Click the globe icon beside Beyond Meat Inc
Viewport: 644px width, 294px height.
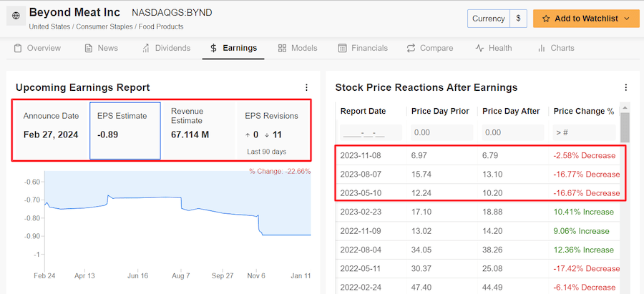tap(16, 16)
